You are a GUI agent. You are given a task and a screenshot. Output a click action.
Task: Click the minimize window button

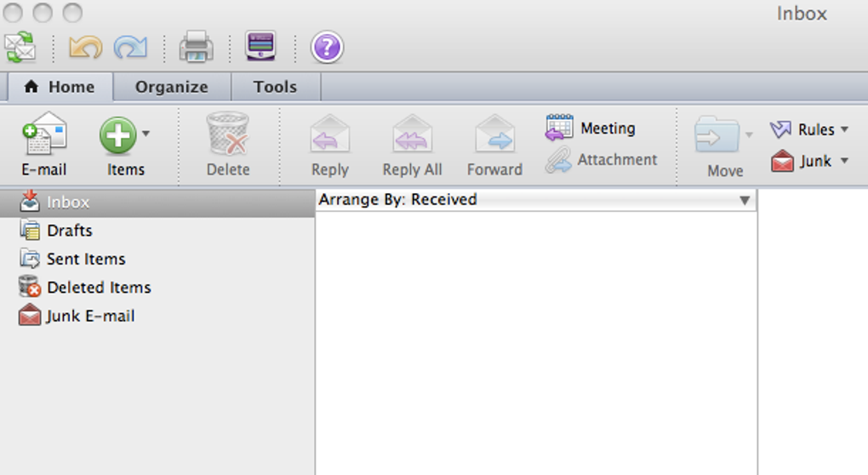(43, 12)
